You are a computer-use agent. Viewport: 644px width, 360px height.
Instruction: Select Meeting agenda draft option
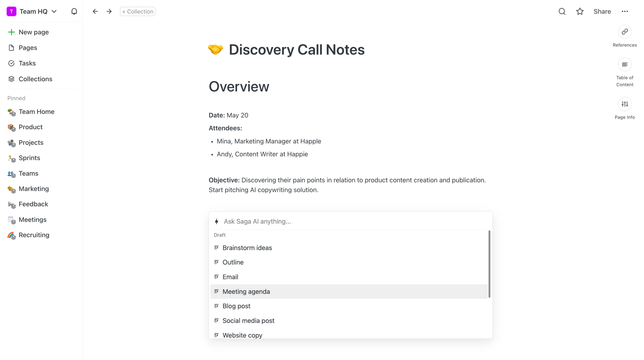coord(246,291)
